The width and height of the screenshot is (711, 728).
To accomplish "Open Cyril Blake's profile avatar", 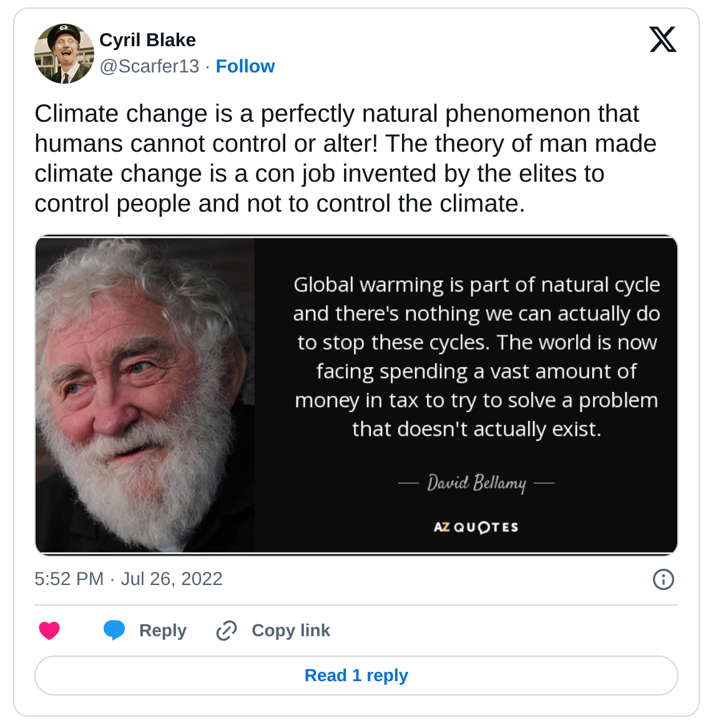I will coord(64,54).
